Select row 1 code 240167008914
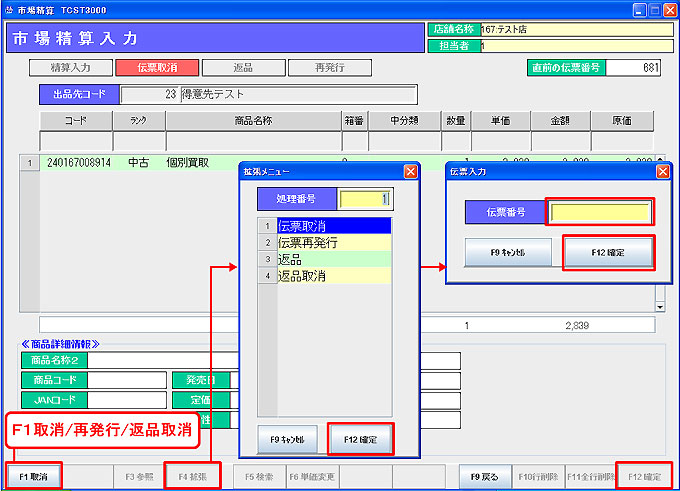Screen dimensions: 680x491 (x=79, y=163)
